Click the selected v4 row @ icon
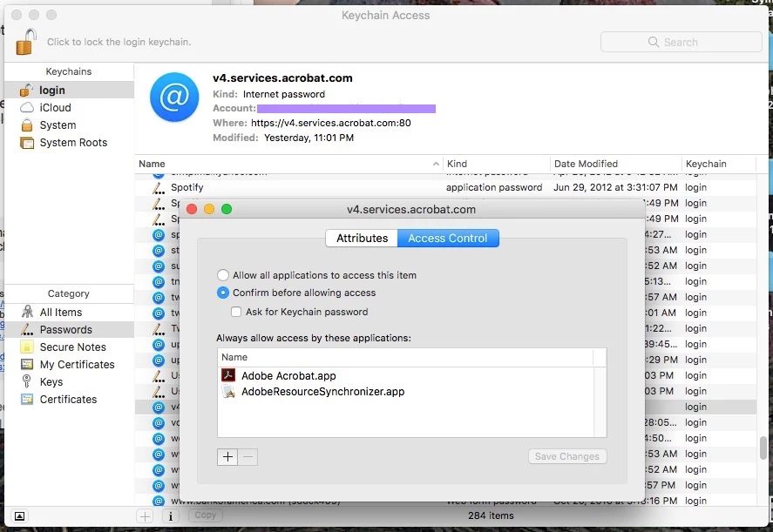 coord(159,407)
